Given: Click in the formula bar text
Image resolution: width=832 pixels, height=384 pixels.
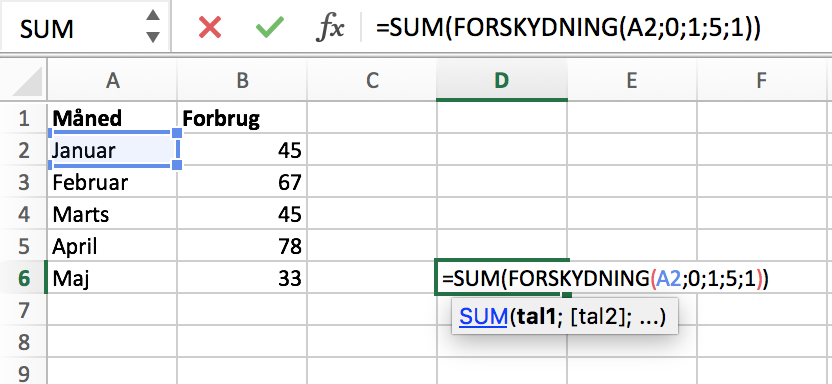Looking at the screenshot, I should coord(568,28).
